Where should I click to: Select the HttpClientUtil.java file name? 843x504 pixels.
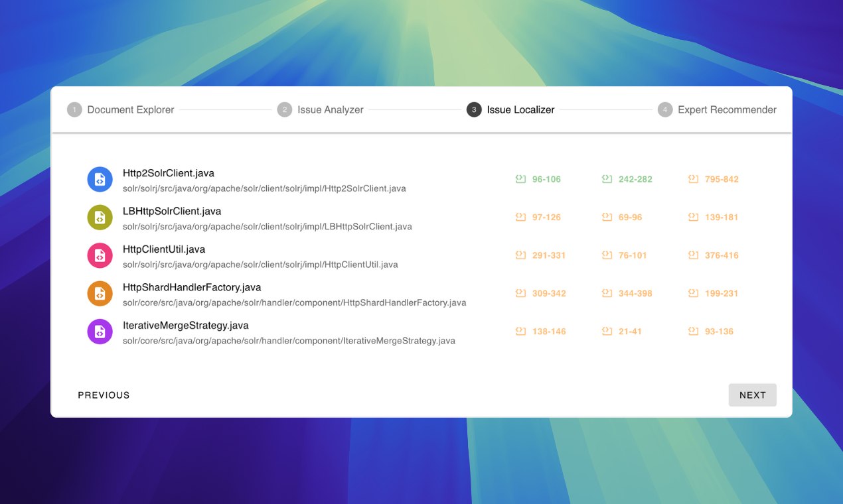click(164, 249)
